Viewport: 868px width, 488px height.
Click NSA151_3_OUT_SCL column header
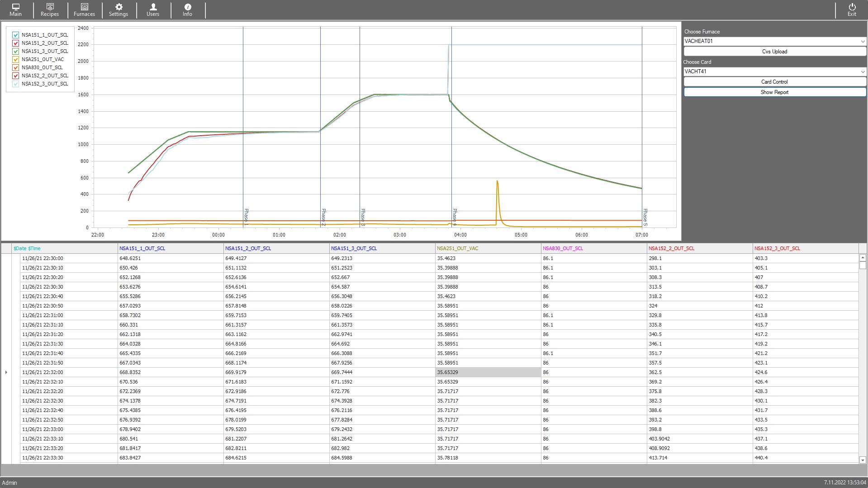click(x=382, y=248)
